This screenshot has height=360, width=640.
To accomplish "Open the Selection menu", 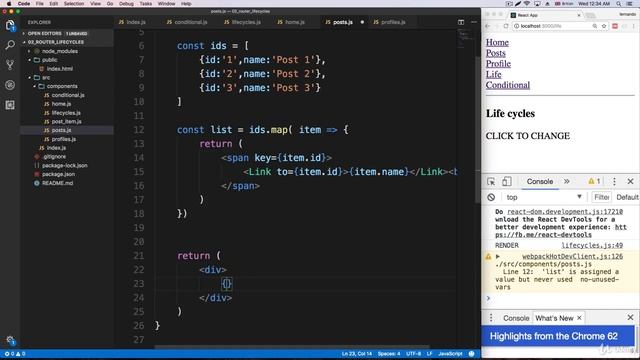I will pyautogui.click(x=74, y=4).
